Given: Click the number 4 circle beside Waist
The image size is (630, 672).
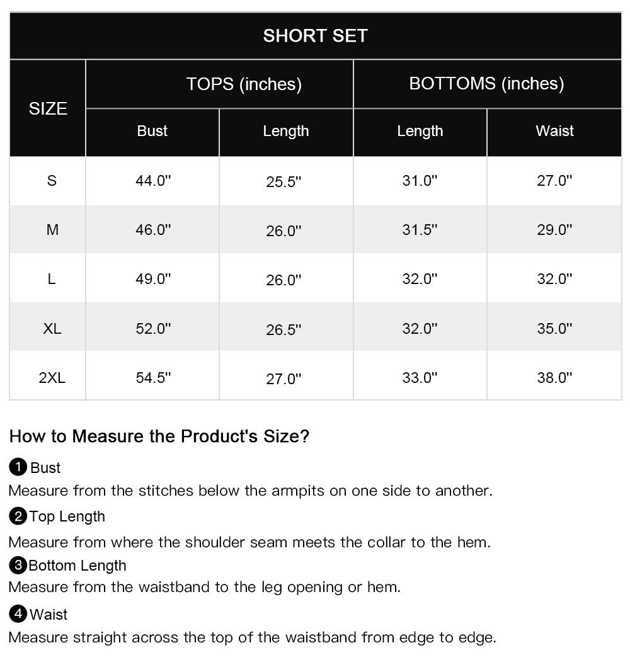Looking at the screenshot, I should (x=18, y=614).
